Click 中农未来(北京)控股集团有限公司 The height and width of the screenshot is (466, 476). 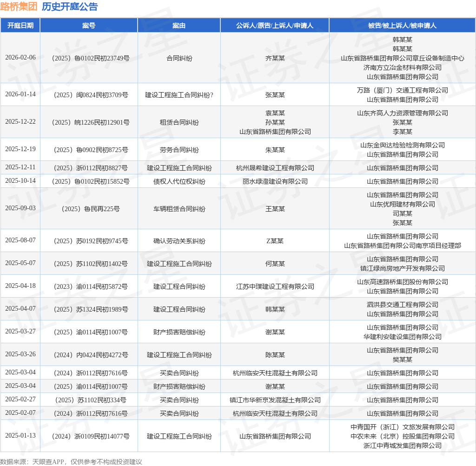(x=402, y=436)
